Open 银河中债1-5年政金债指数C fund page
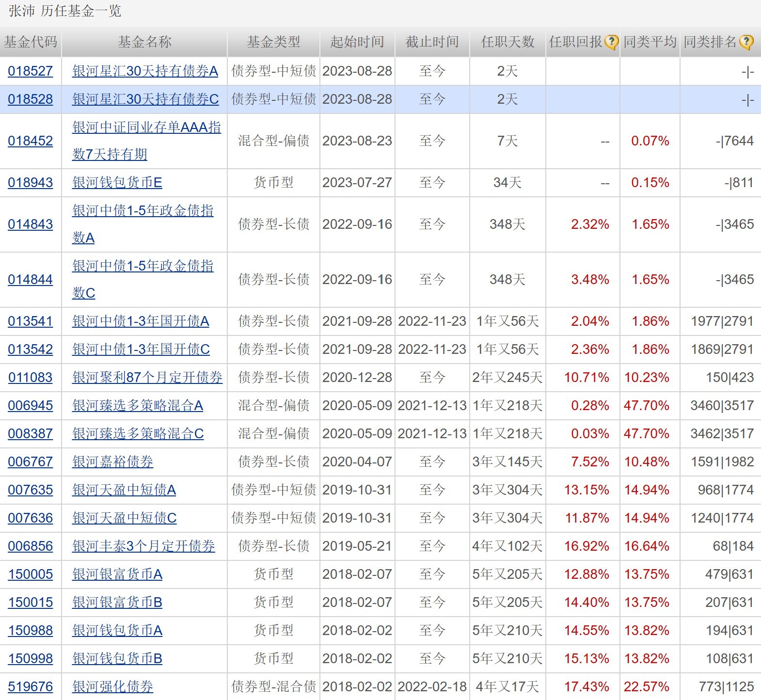The height and width of the screenshot is (700, 761). pos(143,280)
